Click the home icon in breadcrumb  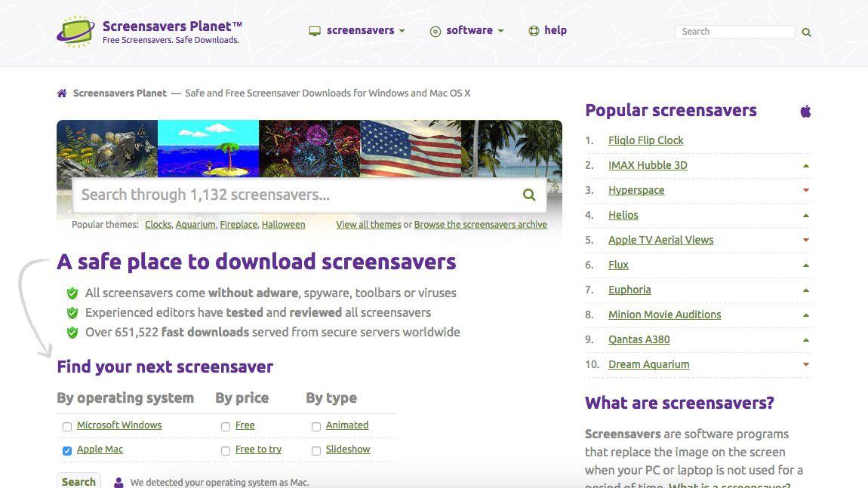[x=62, y=94]
